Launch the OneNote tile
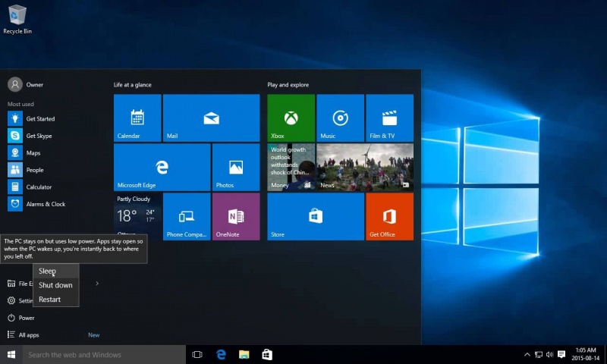 pos(236,217)
